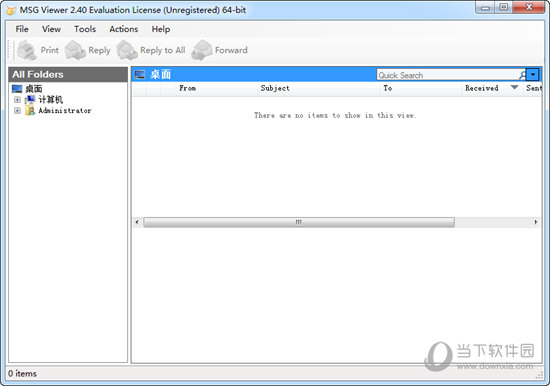550x386 pixels.
Task: Click the Print printer icon
Action: pos(27,50)
